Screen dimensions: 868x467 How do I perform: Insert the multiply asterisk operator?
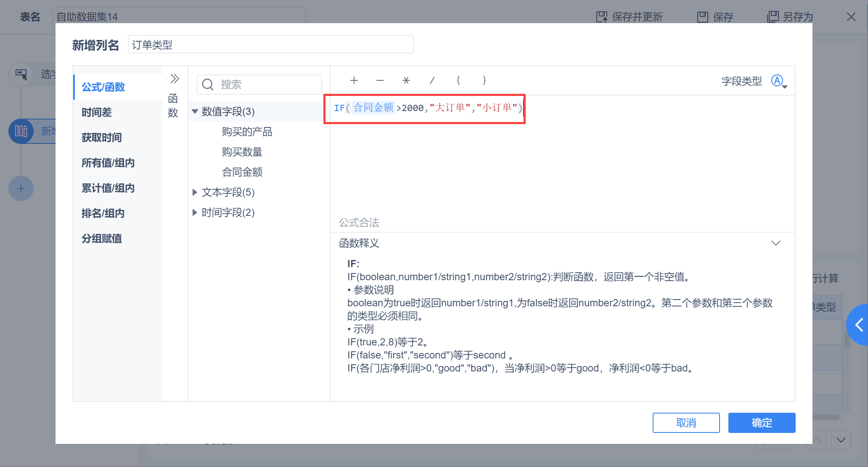[x=406, y=80]
